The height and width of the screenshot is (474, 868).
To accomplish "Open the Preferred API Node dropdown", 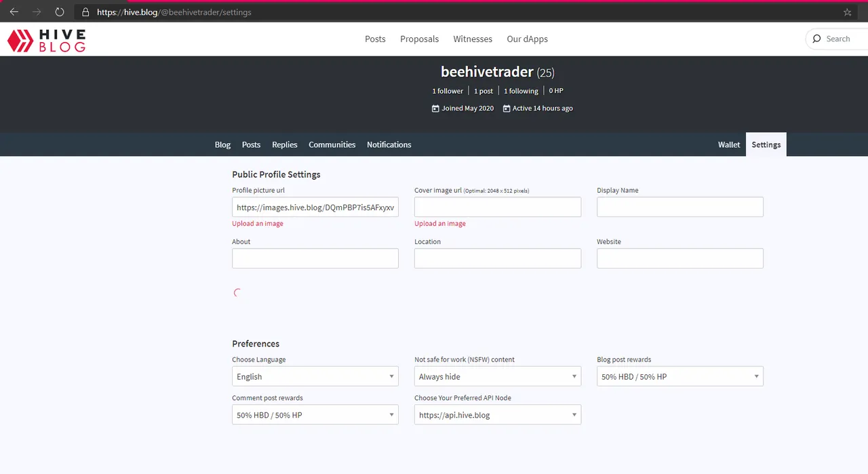I will click(x=498, y=415).
